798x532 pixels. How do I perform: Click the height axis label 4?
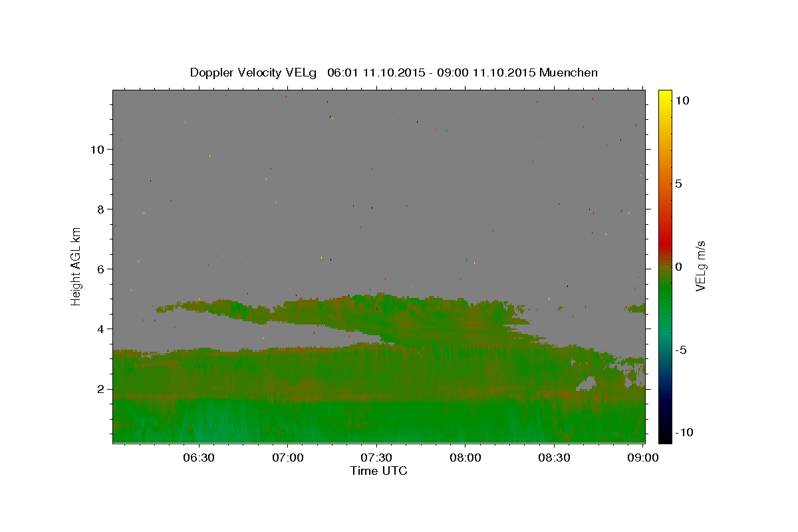click(100, 329)
